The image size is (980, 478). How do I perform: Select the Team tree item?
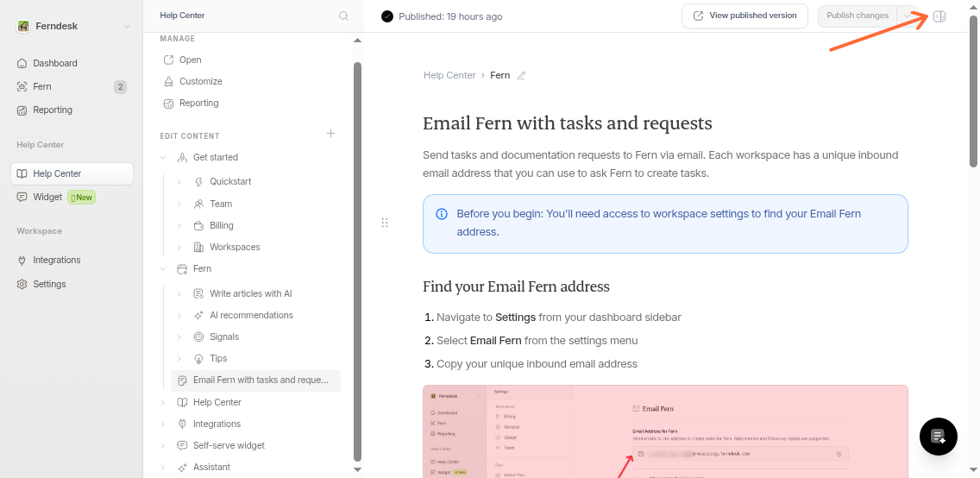pyautogui.click(x=221, y=204)
